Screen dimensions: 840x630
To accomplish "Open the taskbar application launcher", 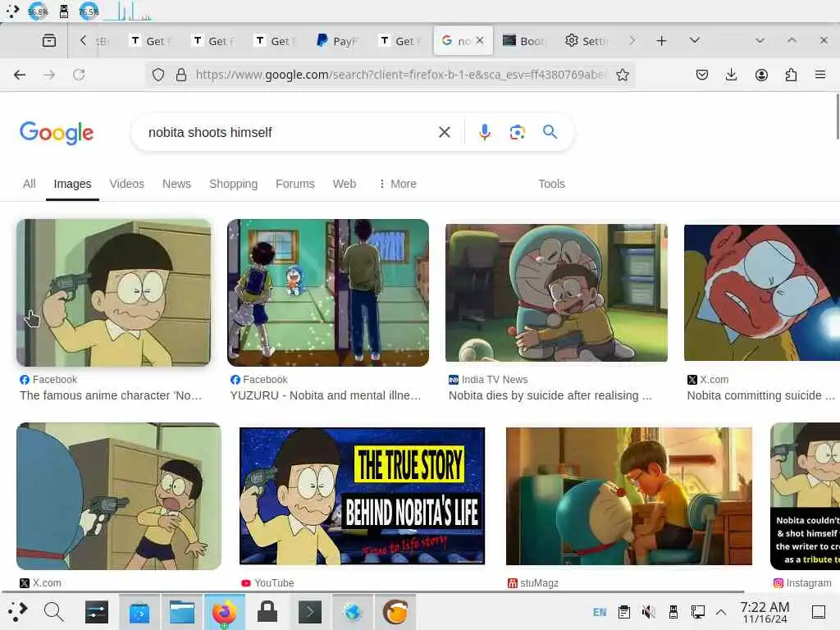I will pyautogui.click(x=16, y=612).
